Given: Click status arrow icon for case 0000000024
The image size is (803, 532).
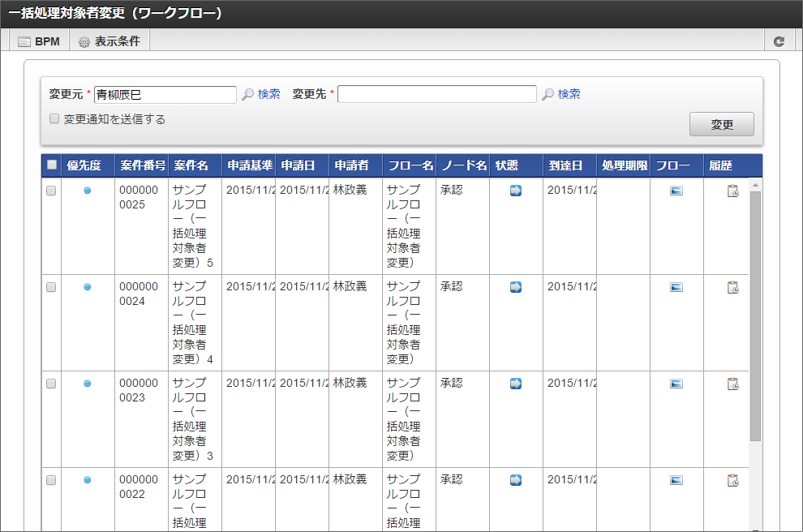Looking at the screenshot, I should [516, 287].
